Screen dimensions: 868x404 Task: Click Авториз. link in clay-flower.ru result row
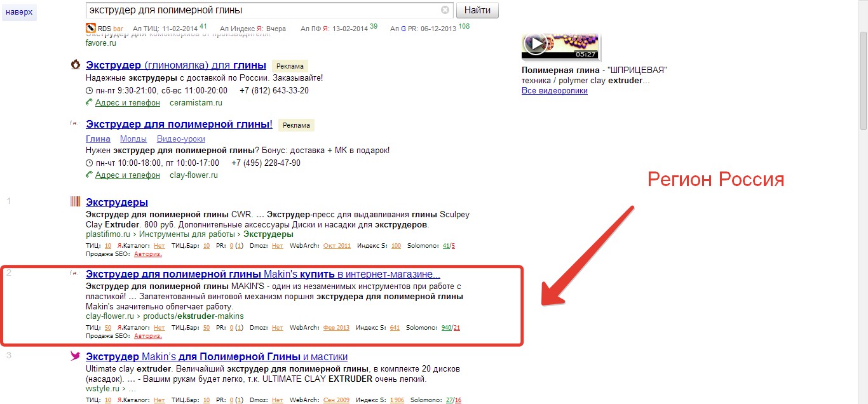(x=148, y=336)
